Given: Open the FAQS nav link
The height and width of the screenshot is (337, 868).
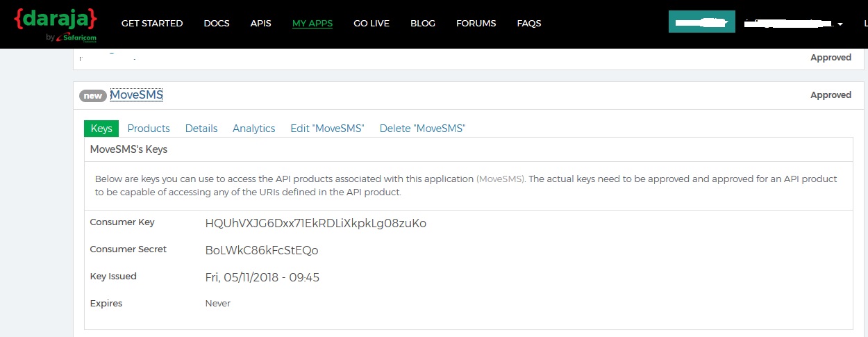Looking at the screenshot, I should click(x=529, y=24).
